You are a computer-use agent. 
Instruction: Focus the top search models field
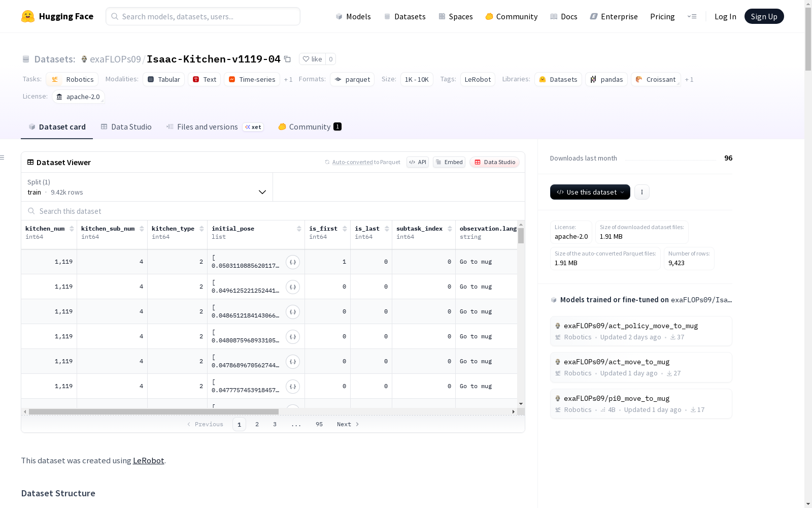tap(203, 16)
